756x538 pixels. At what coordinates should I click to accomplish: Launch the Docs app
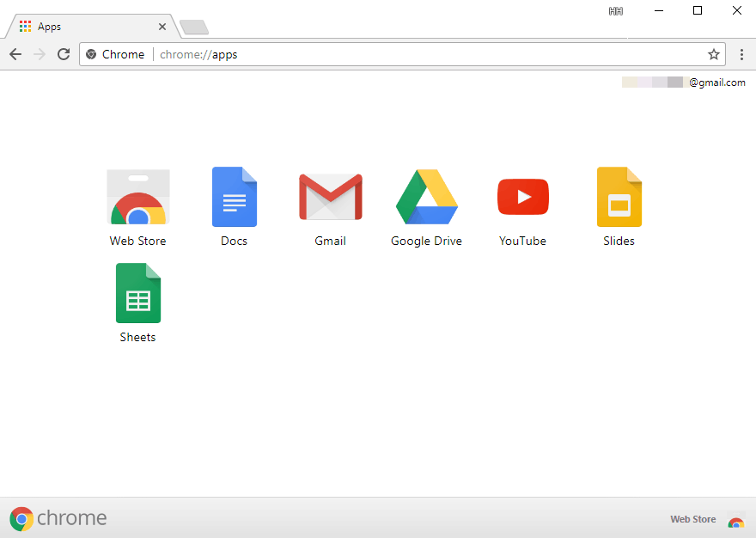click(x=235, y=197)
